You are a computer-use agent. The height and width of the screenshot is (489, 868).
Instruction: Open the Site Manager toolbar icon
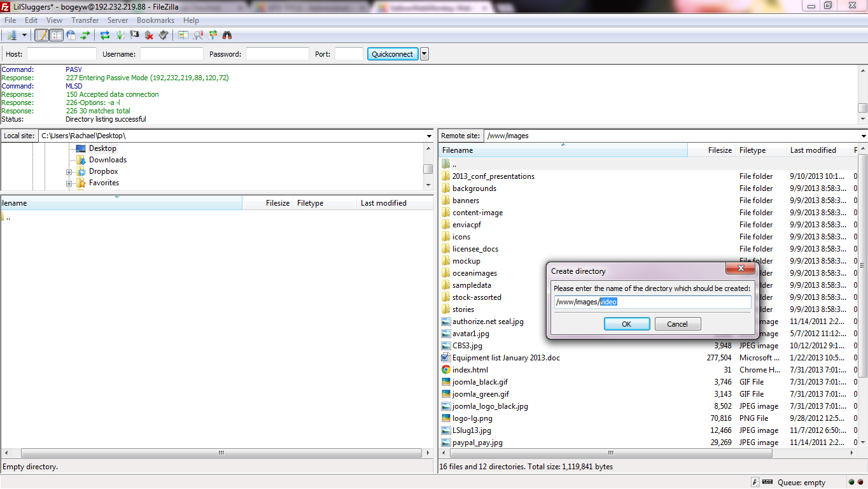tap(12, 35)
